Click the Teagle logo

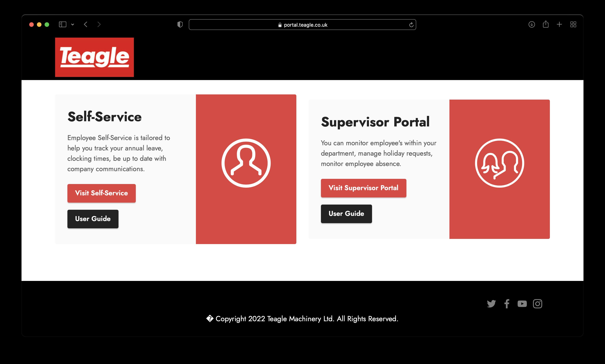pos(94,57)
